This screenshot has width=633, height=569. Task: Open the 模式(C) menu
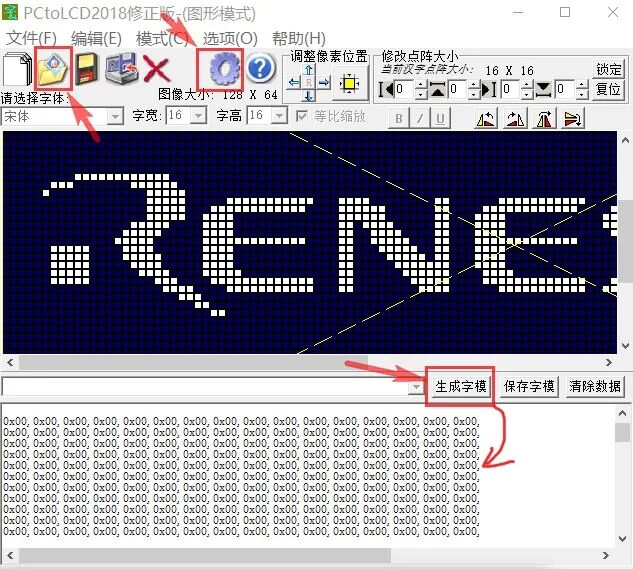coord(162,39)
